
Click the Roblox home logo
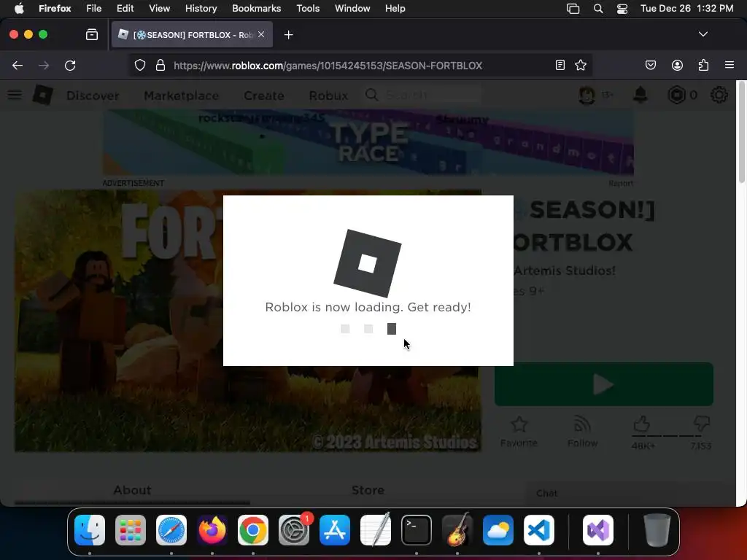[42, 96]
